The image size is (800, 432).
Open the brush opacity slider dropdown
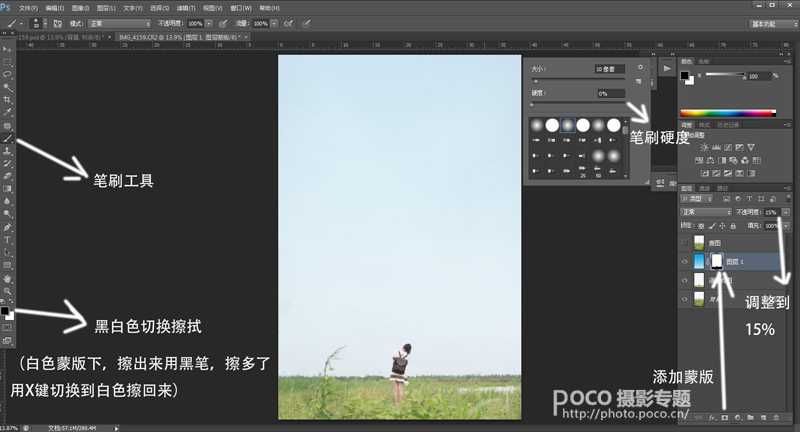(x=209, y=23)
